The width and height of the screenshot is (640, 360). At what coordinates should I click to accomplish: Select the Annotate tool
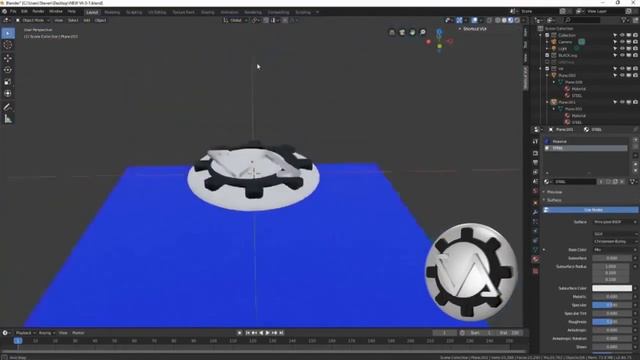(8, 107)
